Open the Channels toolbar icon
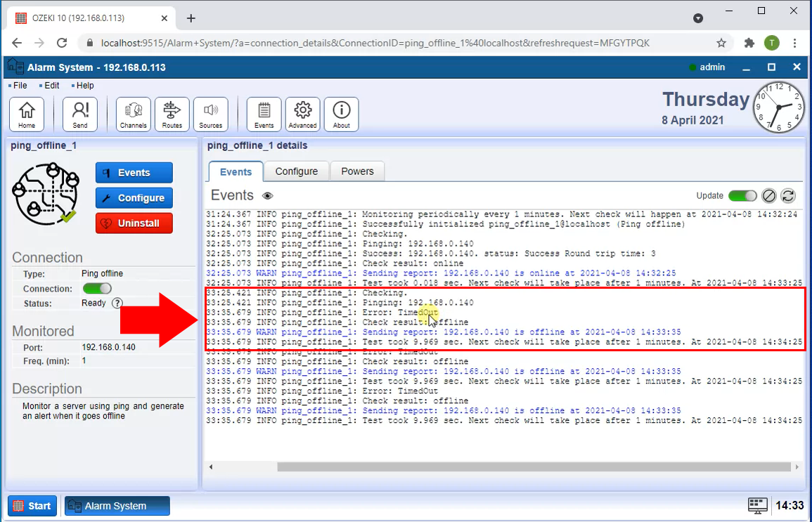 tap(133, 115)
